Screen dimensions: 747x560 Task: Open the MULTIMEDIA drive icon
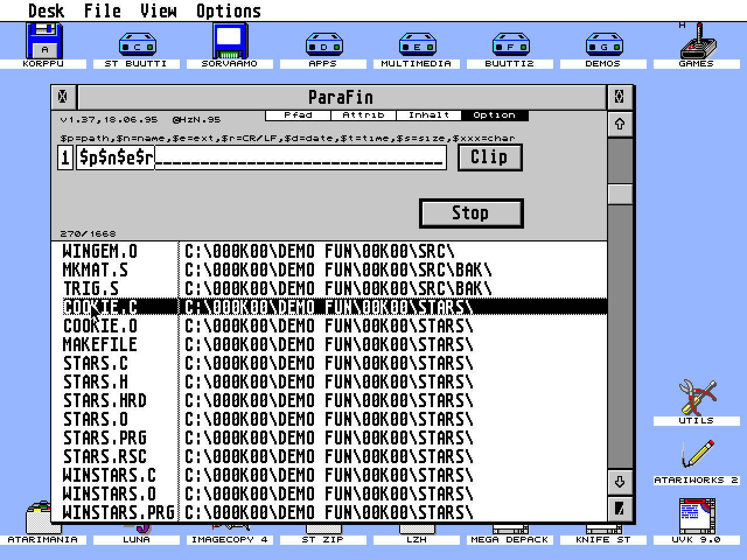click(x=416, y=44)
